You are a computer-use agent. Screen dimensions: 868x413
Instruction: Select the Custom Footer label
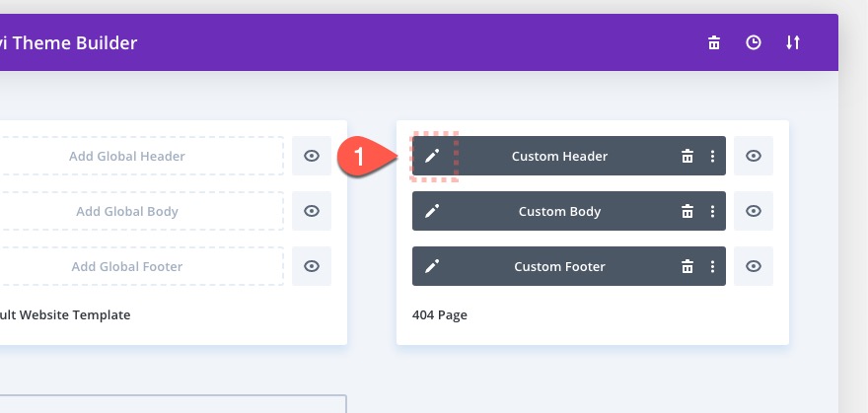tap(559, 266)
